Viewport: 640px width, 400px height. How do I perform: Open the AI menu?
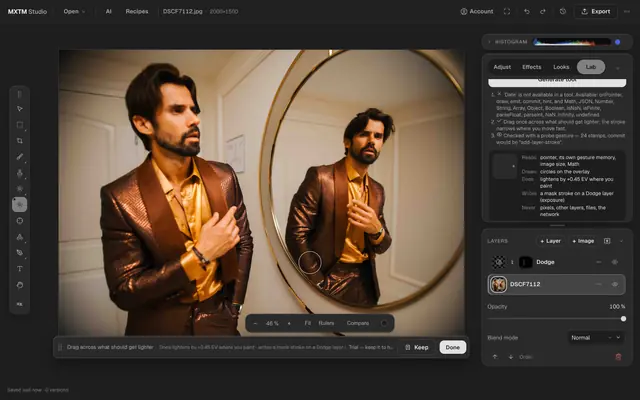pyautogui.click(x=109, y=11)
